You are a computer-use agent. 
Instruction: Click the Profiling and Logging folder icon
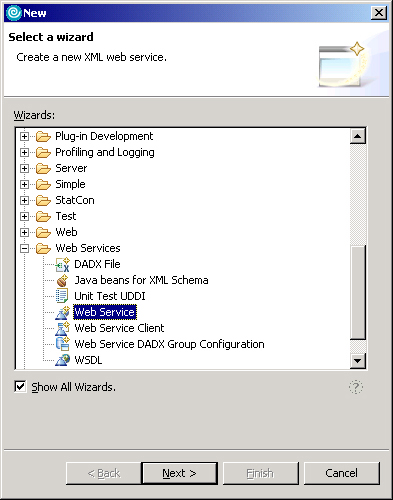tap(43, 152)
